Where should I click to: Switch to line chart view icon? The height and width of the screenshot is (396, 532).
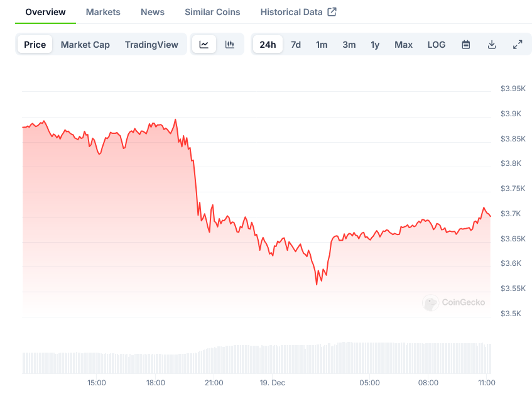(204, 45)
